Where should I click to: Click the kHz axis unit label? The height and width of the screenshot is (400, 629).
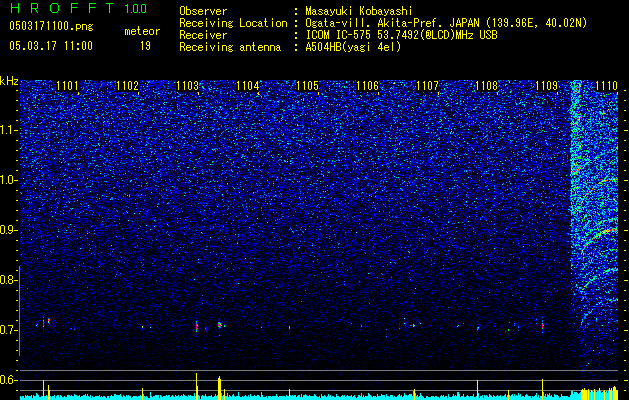9,81
